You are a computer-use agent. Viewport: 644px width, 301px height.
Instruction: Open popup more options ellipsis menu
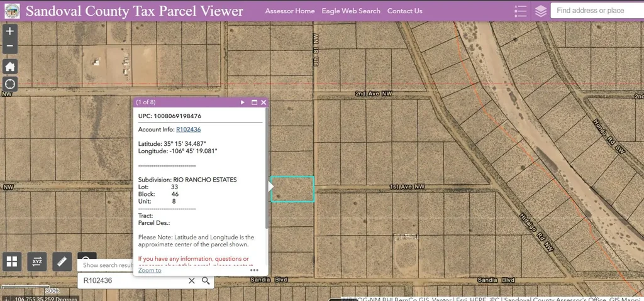[x=254, y=270]
